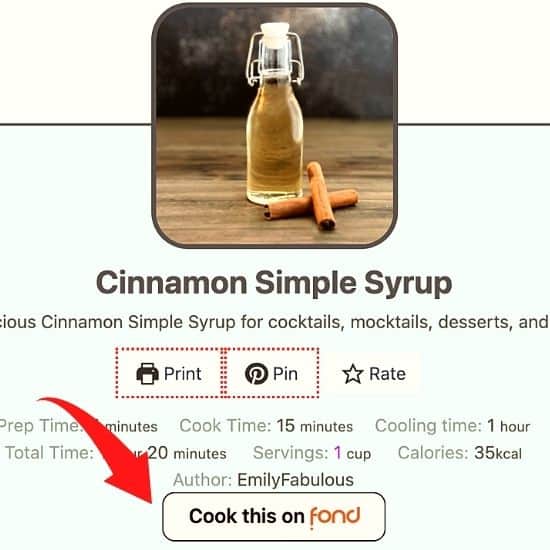The width and height of the screenshot is (550, 550).
Task: Click the cinnamon sticks in the photo
Action: (311, 199)
